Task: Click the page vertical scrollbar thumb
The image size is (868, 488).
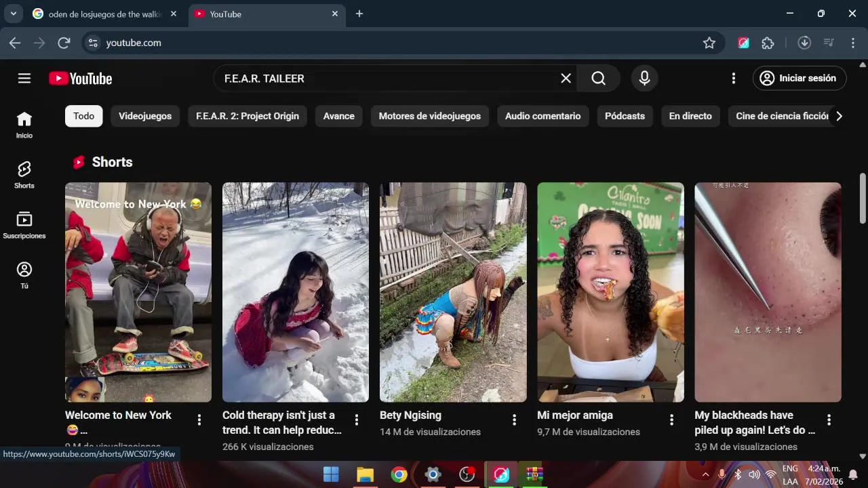Action: [x=863, y=198]
